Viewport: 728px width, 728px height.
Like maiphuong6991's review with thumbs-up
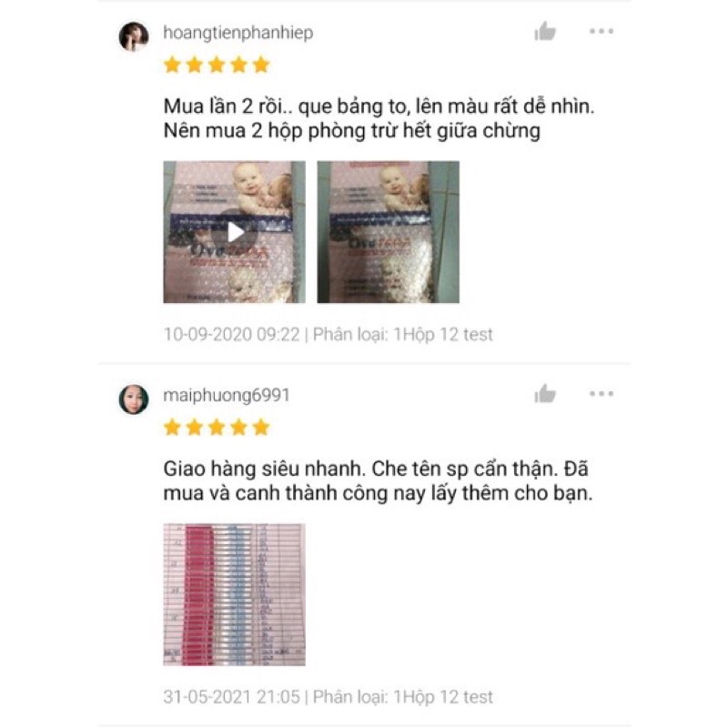[x=545, y=394]
